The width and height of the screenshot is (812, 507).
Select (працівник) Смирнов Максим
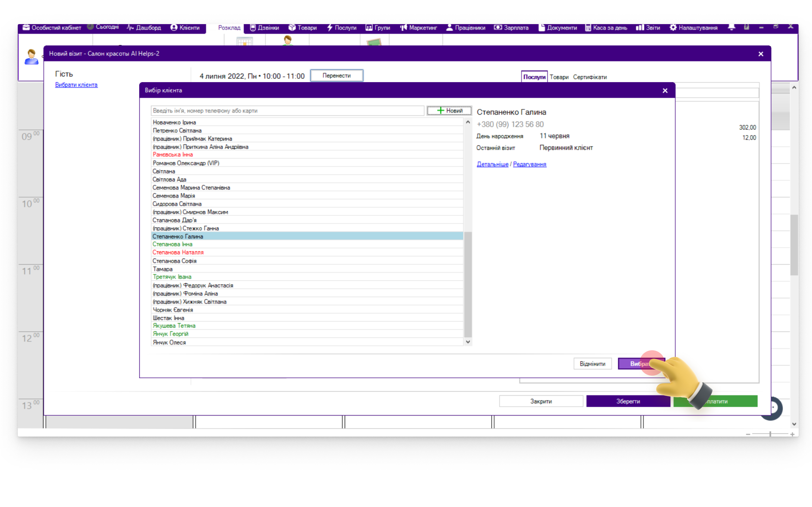[307, 212]
